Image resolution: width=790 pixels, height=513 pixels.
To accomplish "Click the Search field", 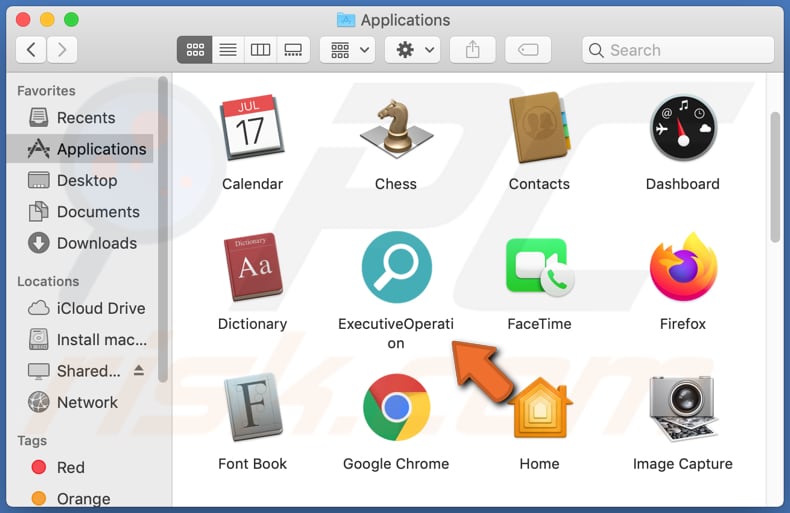I will [x=678, y=49].
